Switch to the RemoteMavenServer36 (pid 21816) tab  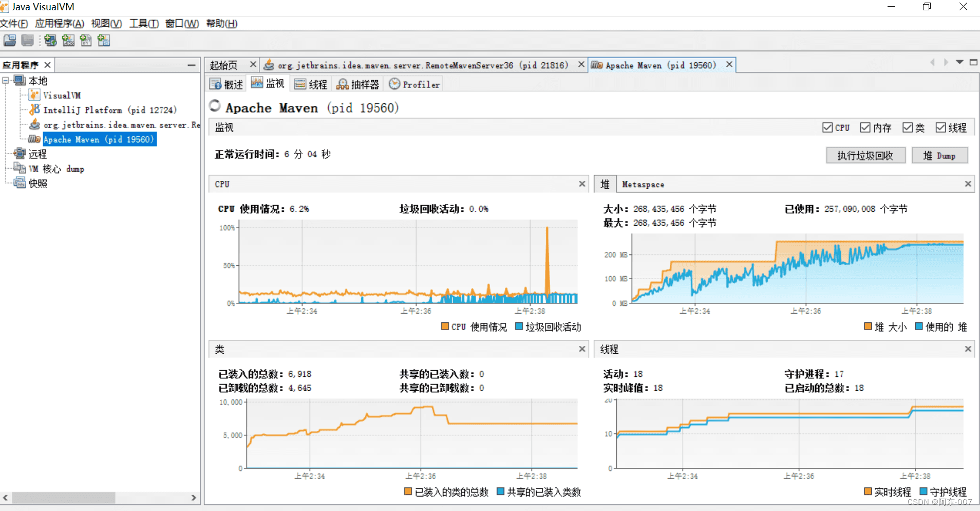[x=423, y=65]
